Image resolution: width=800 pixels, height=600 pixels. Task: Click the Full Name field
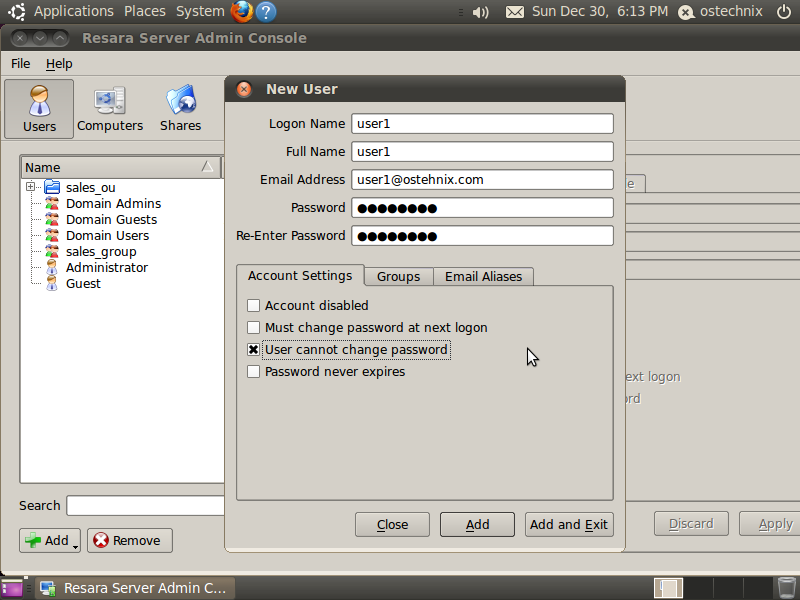point(482,152)
